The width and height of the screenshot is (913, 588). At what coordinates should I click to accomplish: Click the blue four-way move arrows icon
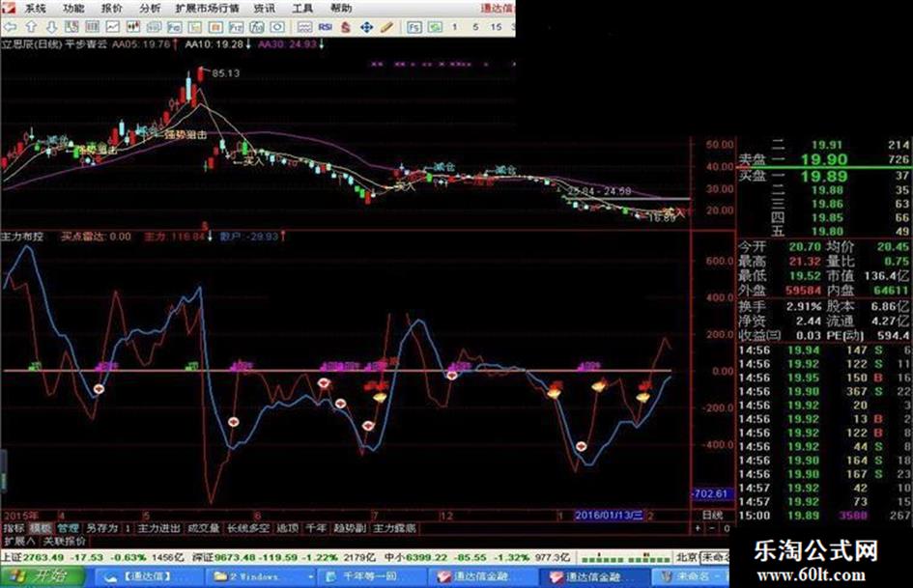tap(367, 26)
